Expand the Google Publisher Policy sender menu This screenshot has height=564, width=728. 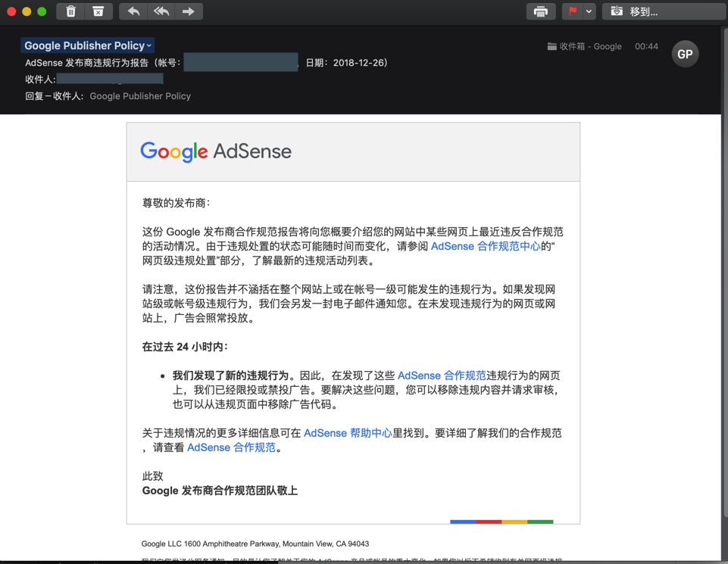[x=87, y=45]
